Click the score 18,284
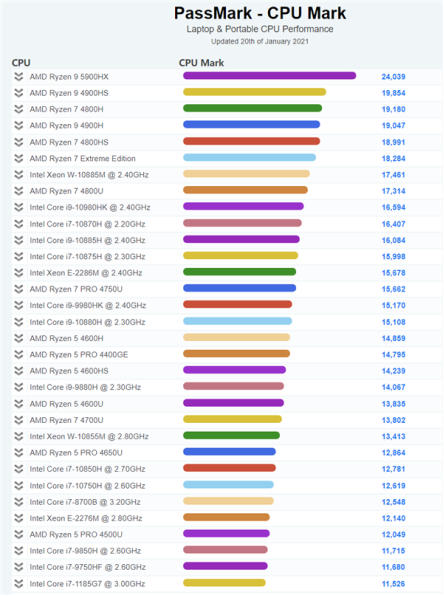444x596 pixels. (393, 159)
